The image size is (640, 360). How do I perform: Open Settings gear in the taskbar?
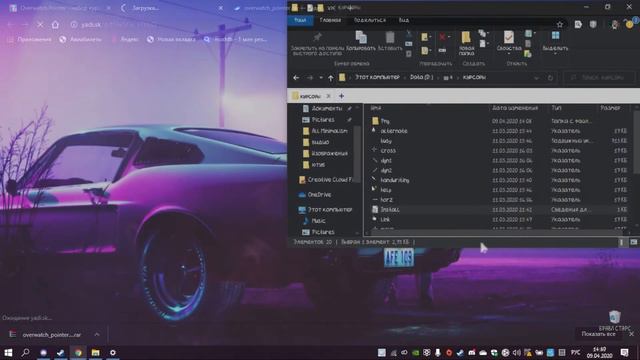(x=113, y=353)
